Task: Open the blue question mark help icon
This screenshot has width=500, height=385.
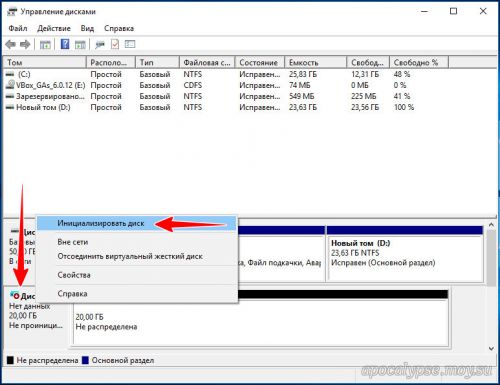Action: click(x=65, y=44)
